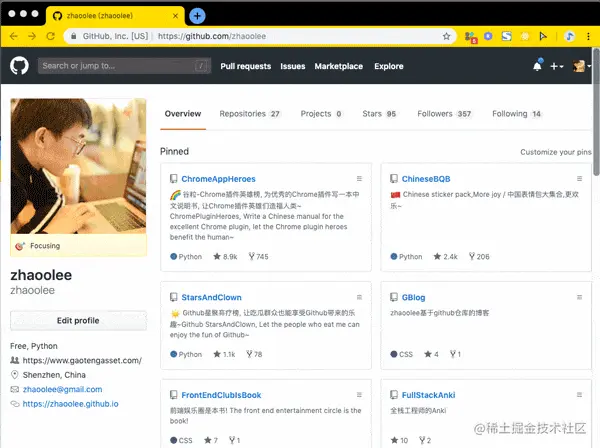Click Customize your pins link
The image size is (600, 448).
(556, 152)
